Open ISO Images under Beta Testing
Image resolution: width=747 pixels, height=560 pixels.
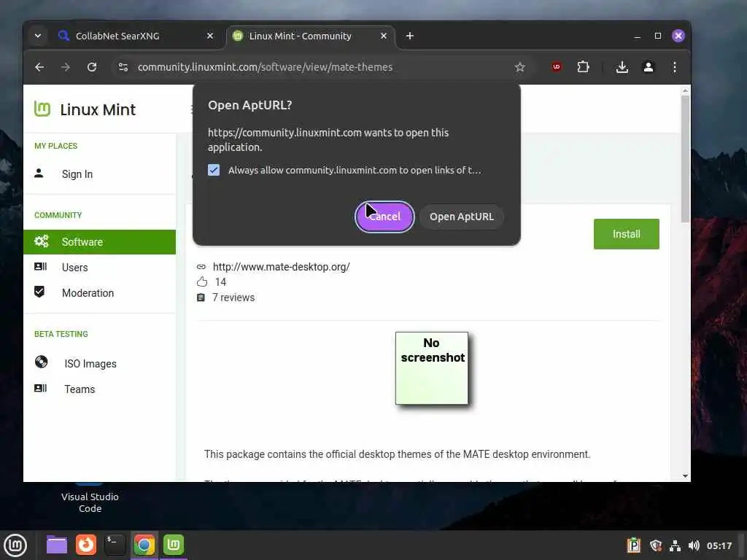[x=90, y=364]
